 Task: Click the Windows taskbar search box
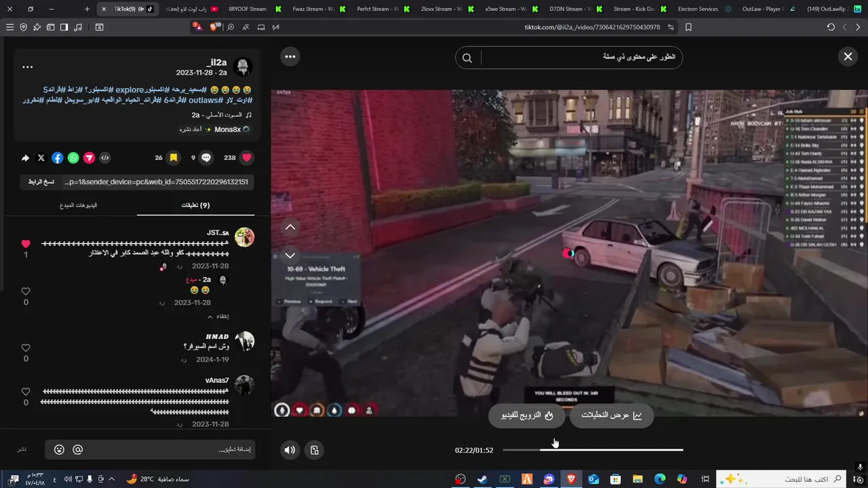point(783,479)
